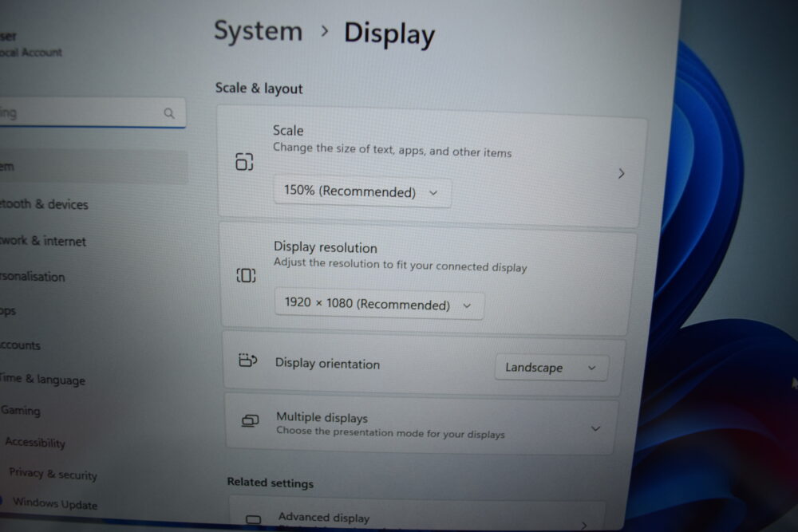Click the Local Account user profile

(x=30, y=44)
